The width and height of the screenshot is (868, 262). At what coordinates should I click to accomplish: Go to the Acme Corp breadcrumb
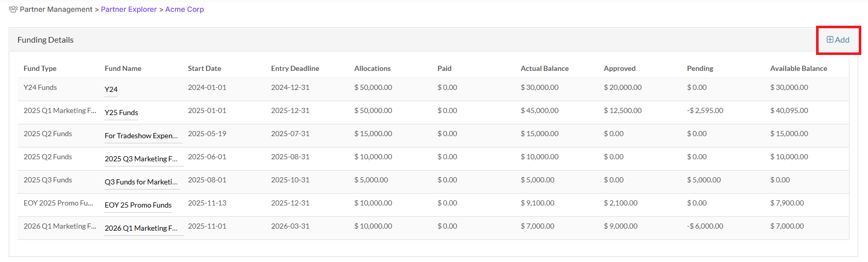(x=185, y=9)
